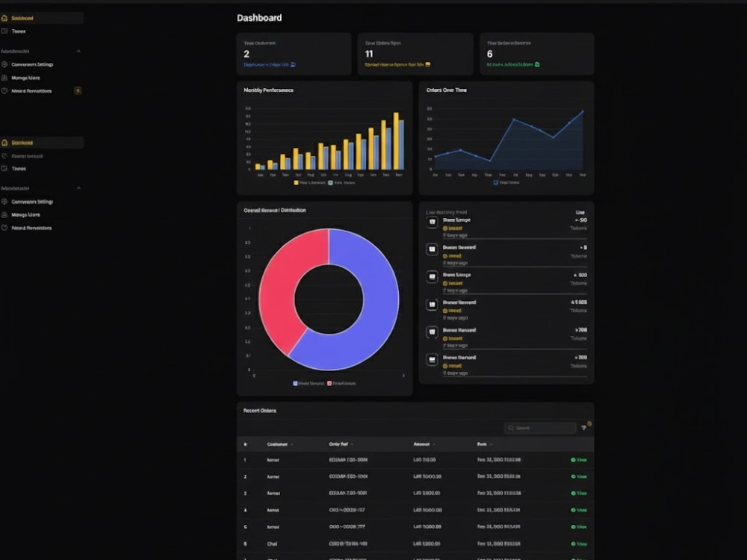Click the last data point on the Orders line chart
The image size is (747, 560).
coord(582,112)
